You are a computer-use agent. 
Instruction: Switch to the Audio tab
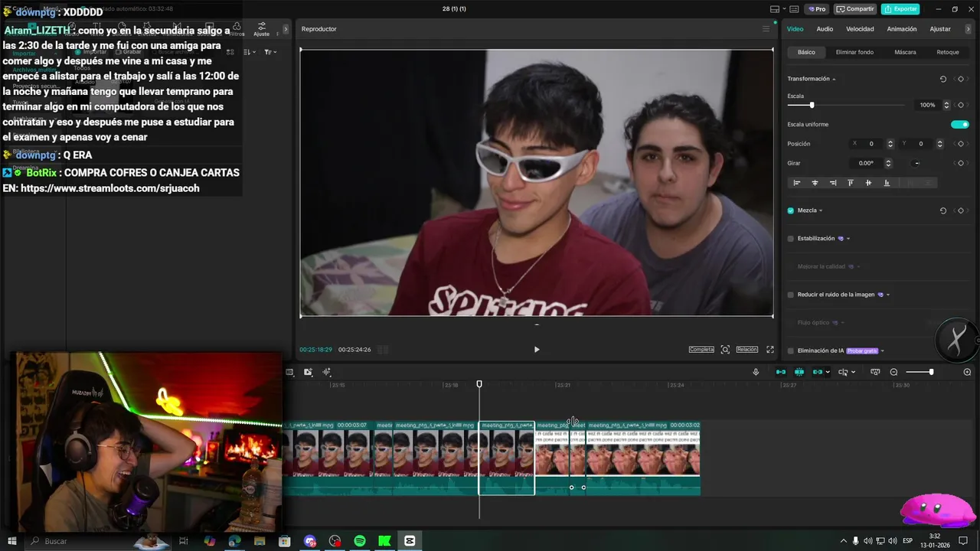click(825, 29)
